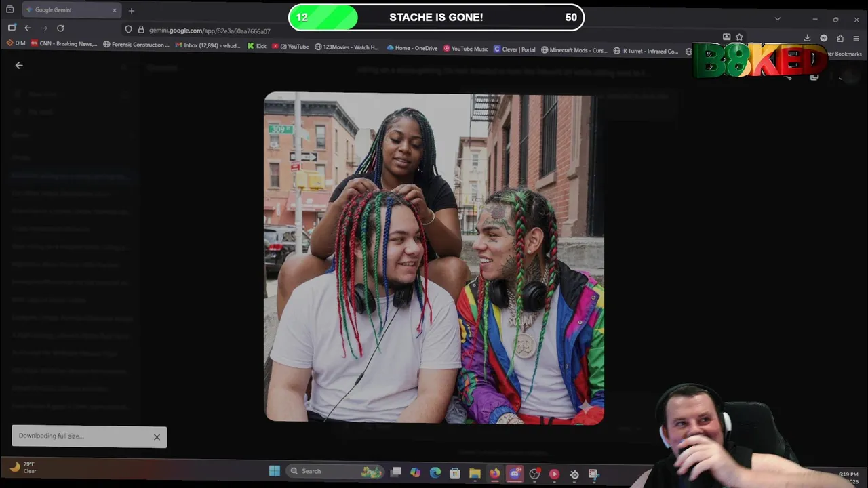Viewport: 868px width, 488px height.
Task: Open the Home - OneDrive bookmark
Action: click(412, 48)
